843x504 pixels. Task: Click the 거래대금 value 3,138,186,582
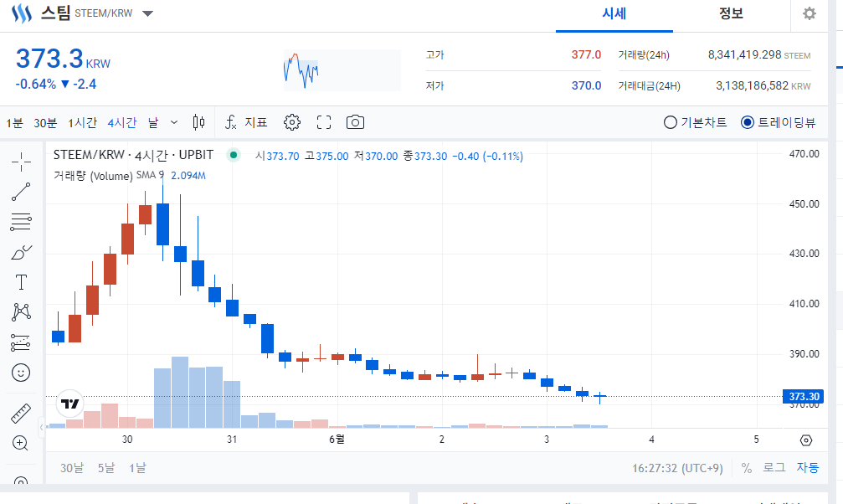click(x=752, y=85)
